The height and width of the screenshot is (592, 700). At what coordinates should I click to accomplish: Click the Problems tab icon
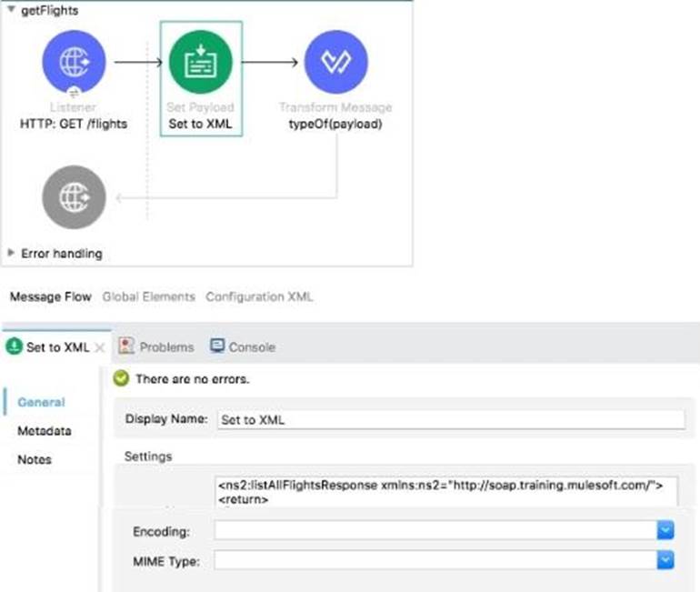(x=126, y=346)
